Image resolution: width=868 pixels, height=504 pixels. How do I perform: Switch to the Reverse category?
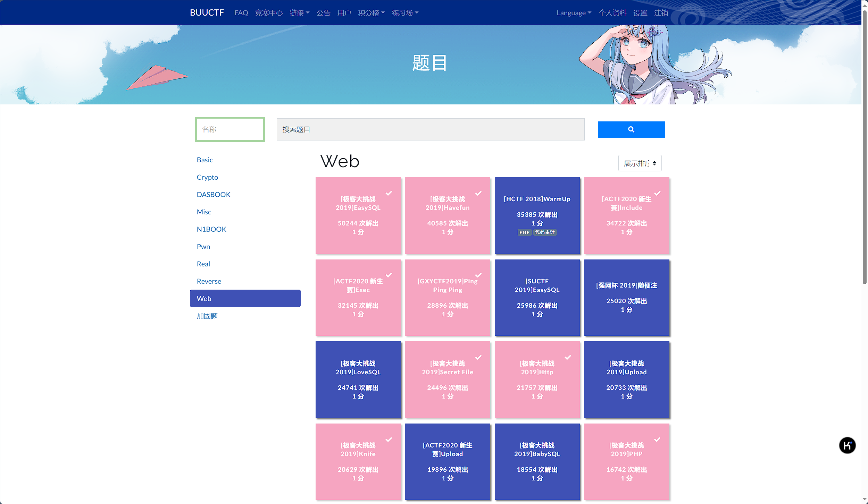[x=209, y=281]
